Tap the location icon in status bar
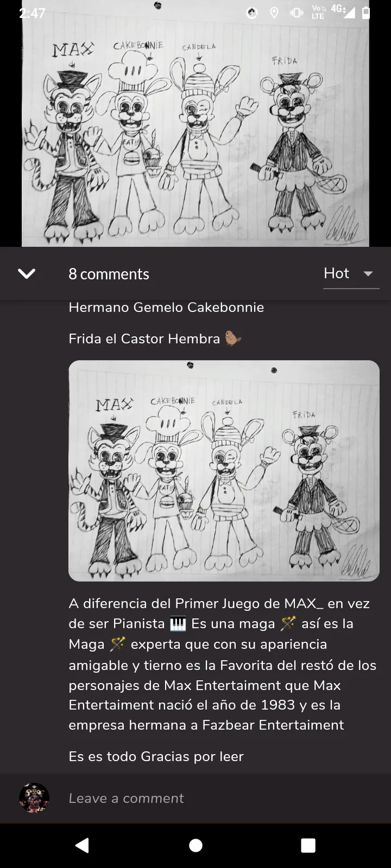Screen dimensions: 391x868 click(x=274, y=13)
